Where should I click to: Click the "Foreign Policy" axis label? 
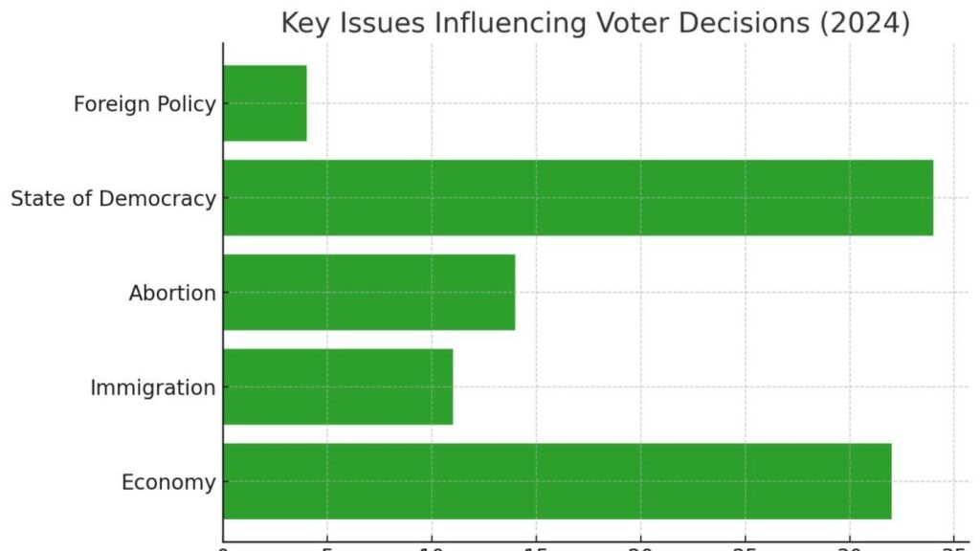click(145, 104)
